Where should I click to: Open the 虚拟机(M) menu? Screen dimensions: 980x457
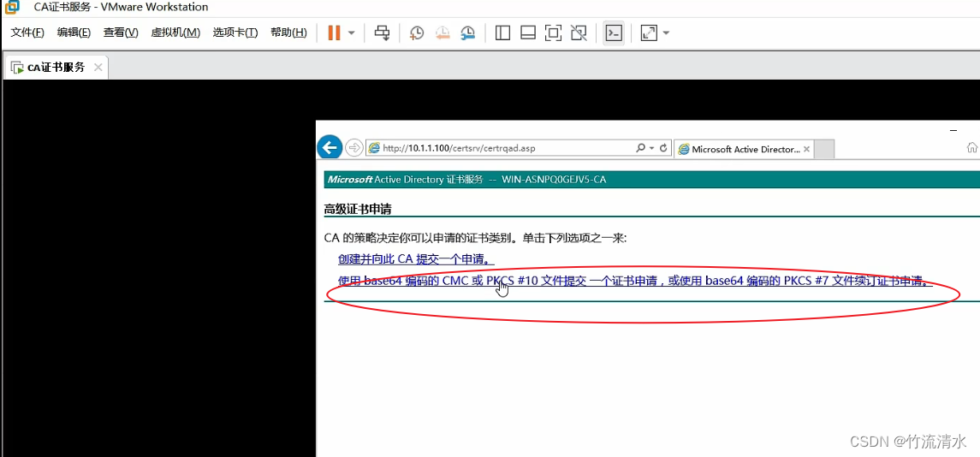(175, 33)
